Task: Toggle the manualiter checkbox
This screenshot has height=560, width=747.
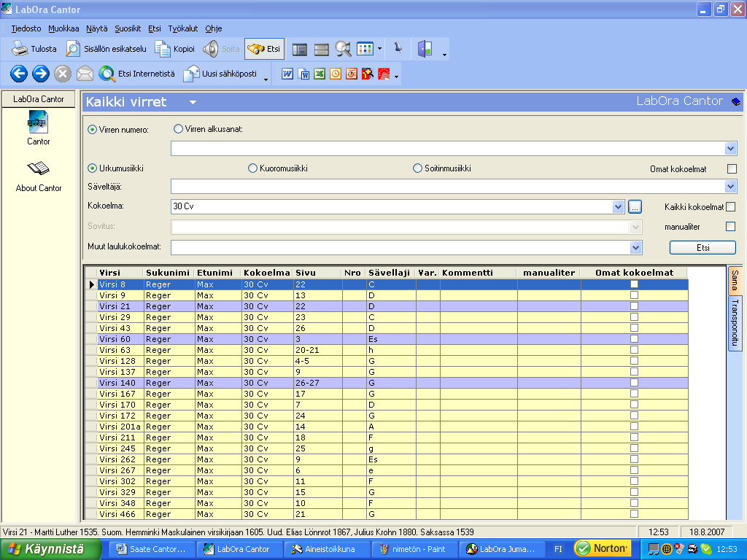Action: tap(730, 226)
